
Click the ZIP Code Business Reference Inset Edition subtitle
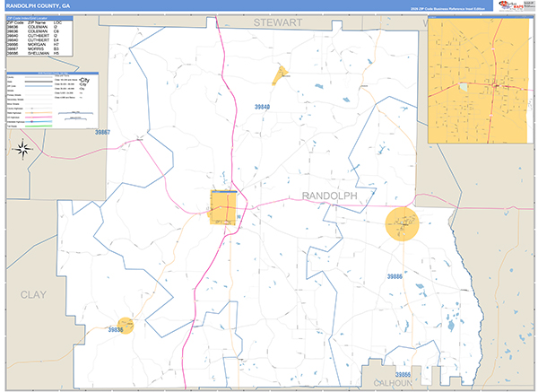(447, 9)
